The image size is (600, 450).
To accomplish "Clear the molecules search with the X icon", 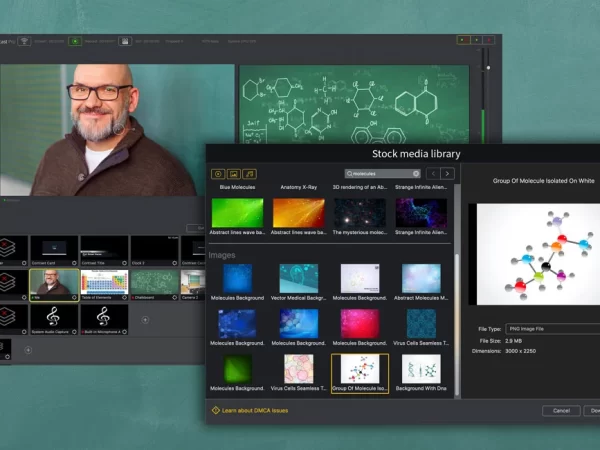I will coord(416,174).
